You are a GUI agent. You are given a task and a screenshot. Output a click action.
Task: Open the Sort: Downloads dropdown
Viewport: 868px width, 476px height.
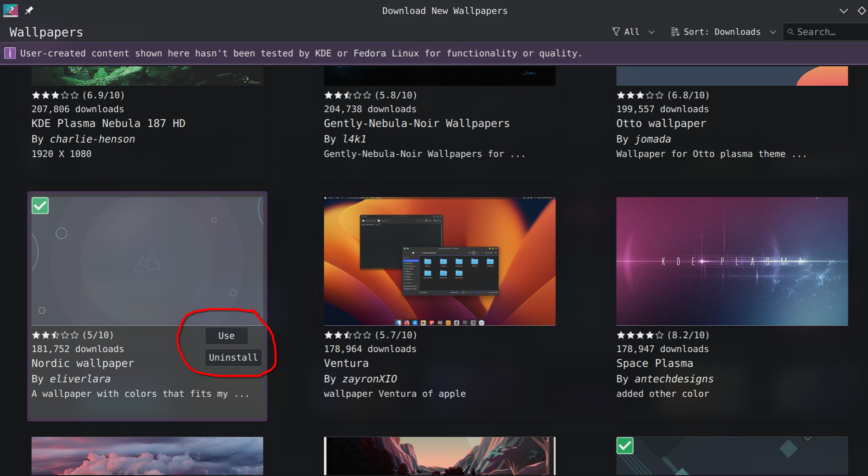(723, 32)
